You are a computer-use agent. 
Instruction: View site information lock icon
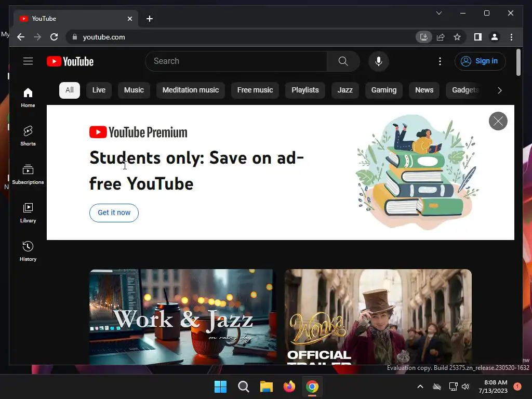(x=75, y=37)
